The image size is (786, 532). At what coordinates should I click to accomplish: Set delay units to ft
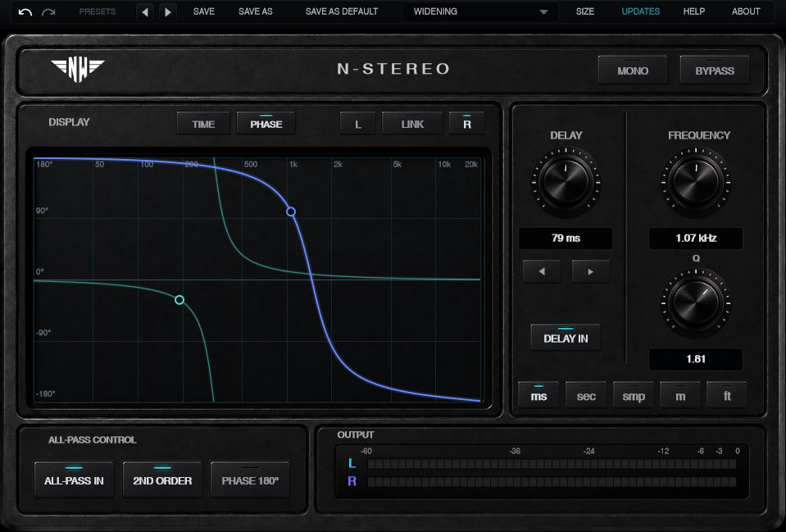click(727, 396)
